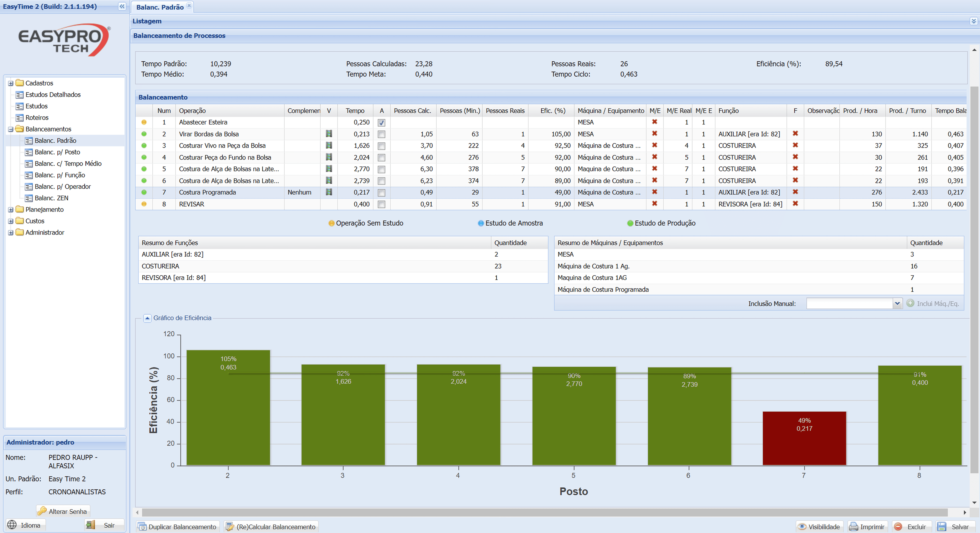Close the Balanc. Padrão tab
The height and width of the screenshot is (533, 980).
point(189,6)
